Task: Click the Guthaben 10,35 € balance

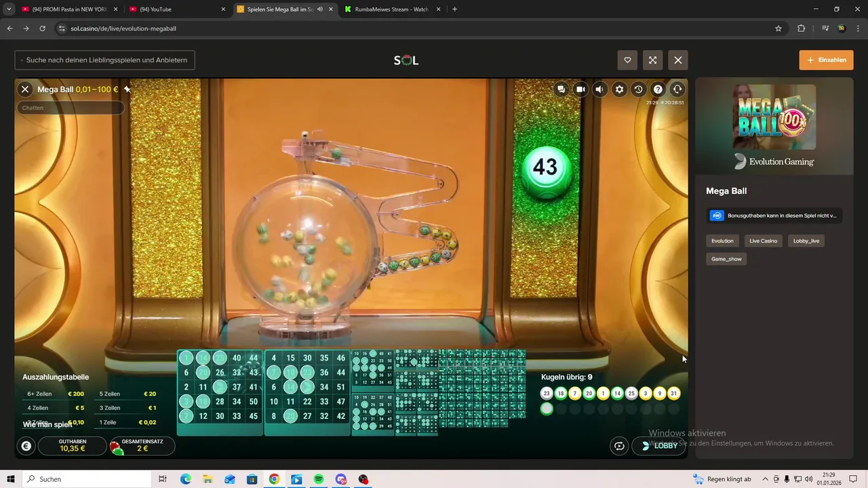Action: 73,445
